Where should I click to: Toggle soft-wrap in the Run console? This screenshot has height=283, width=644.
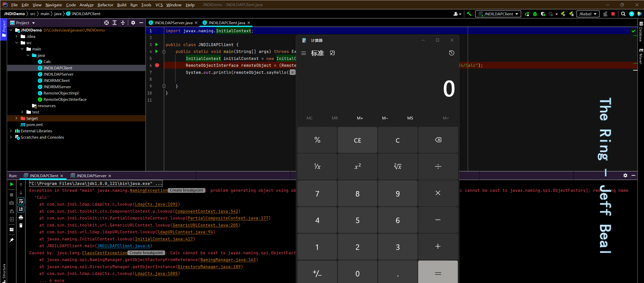(21, 201)
